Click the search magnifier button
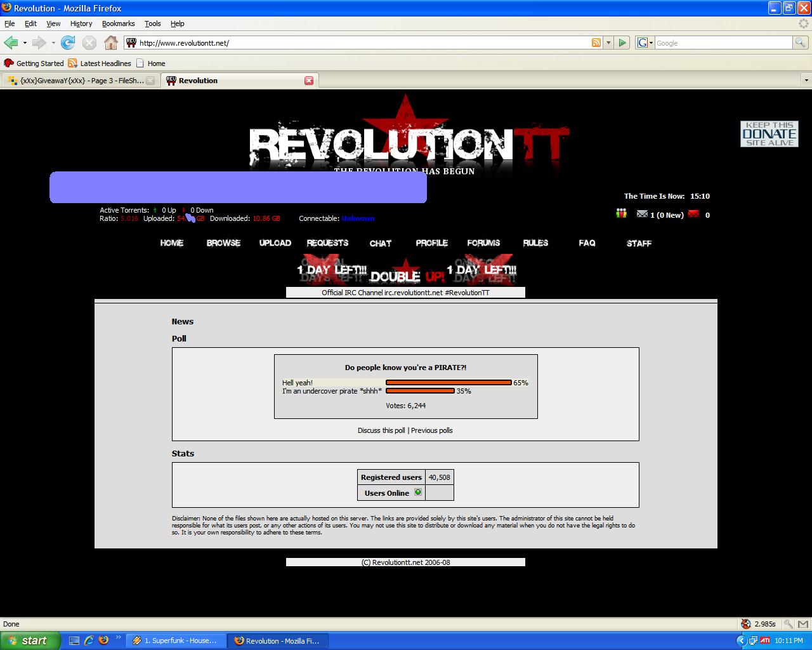The image size is (812, 650). [801, 43]
